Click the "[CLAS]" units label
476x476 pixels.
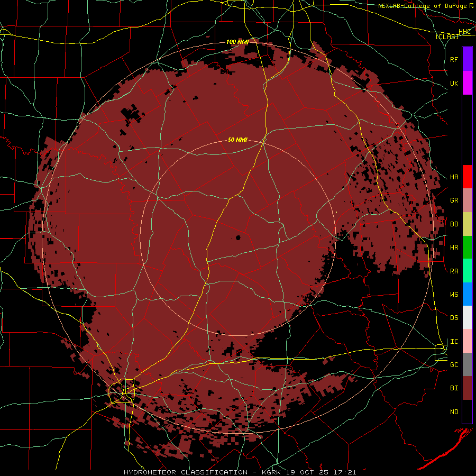click(x=447, y=36)
